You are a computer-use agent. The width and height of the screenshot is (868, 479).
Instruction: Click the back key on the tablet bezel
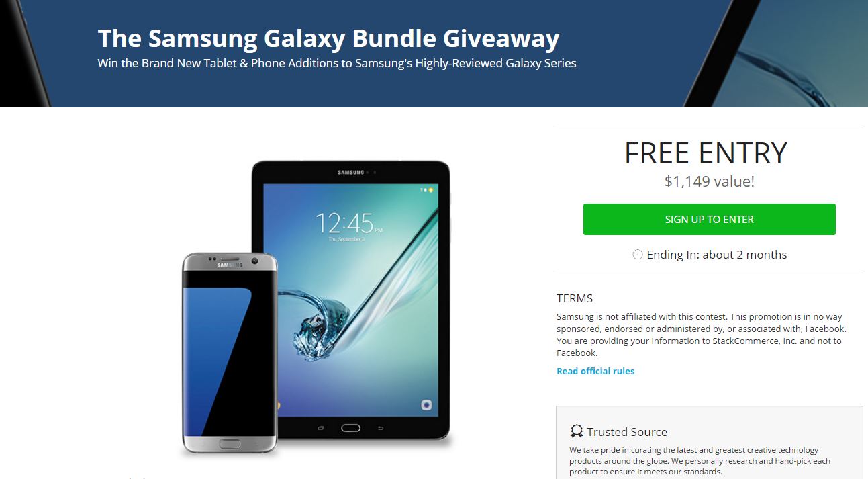point(381,428)
